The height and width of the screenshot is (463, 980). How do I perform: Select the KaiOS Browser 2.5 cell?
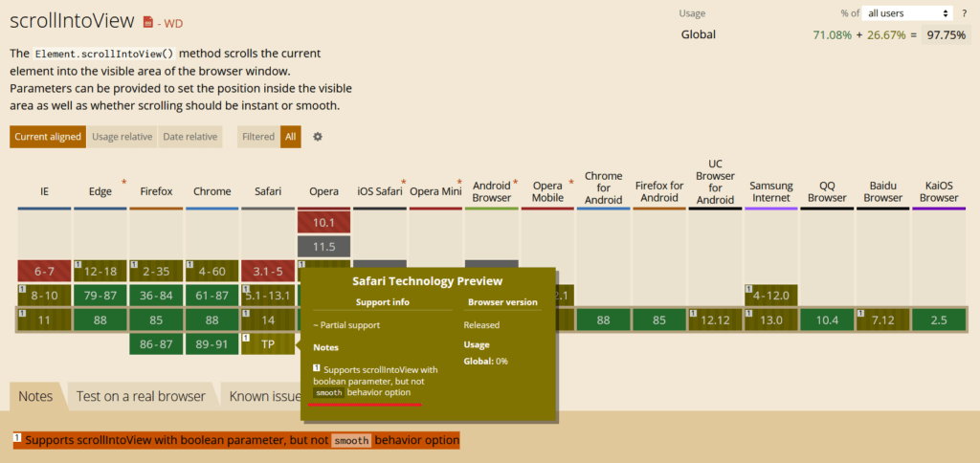coord(939,320)
